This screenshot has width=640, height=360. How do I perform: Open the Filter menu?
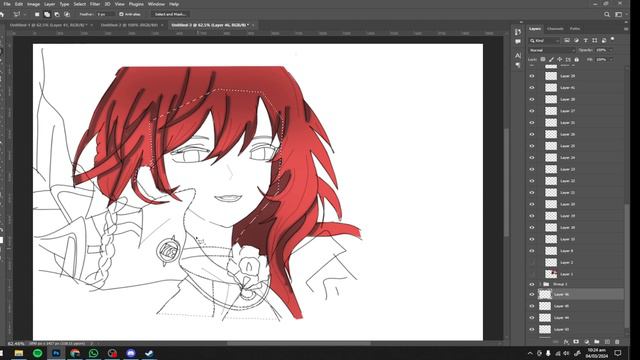point(95,4)
